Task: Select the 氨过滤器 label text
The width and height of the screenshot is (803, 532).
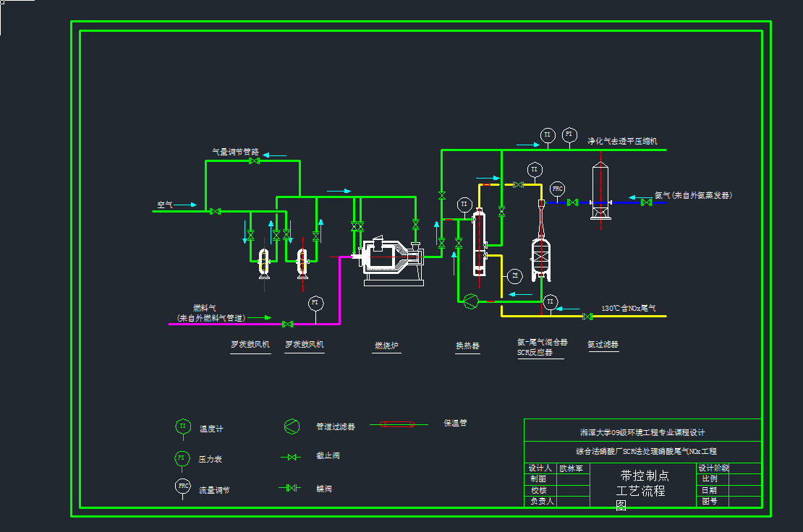Action: coord(603,345)
